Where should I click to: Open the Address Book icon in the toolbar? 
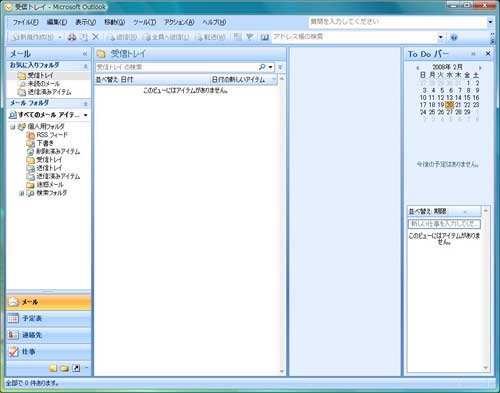pos(265,37)
